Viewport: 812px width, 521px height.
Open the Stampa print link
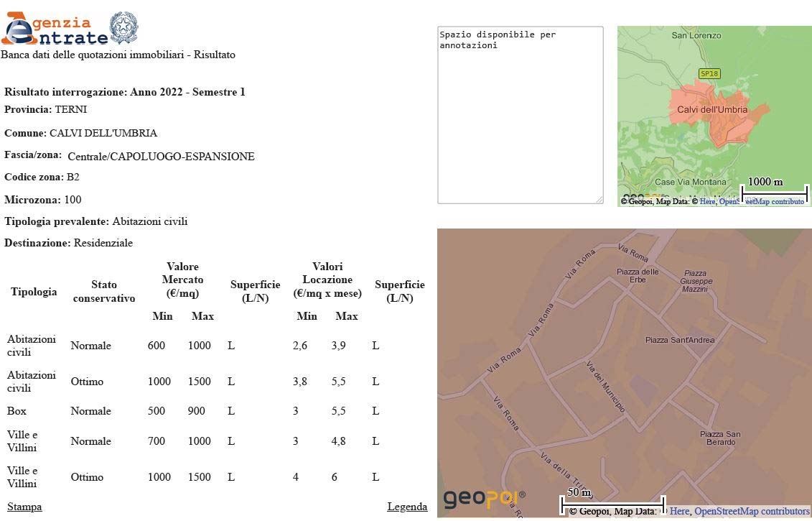(24, 507)
